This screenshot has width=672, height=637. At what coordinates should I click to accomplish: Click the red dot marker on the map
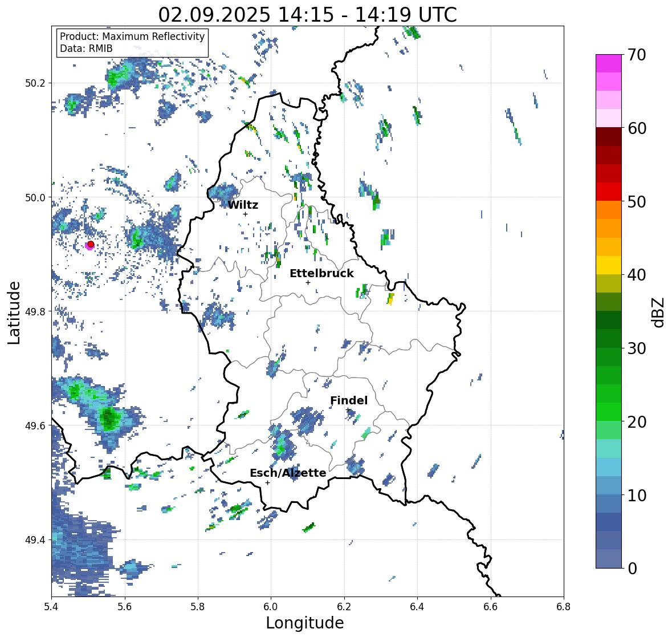tap(91, 244)
